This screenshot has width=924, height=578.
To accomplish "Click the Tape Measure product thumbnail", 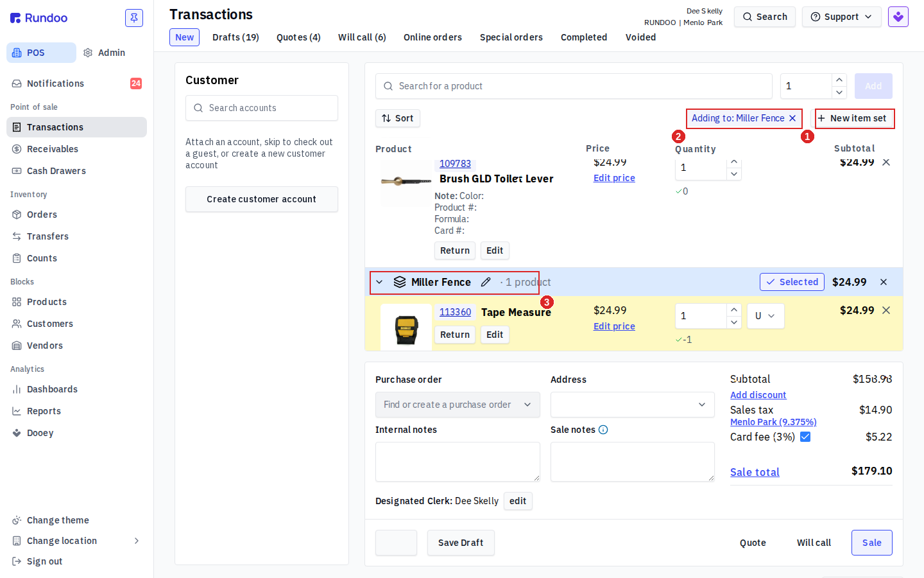I will tap(406, 328).
